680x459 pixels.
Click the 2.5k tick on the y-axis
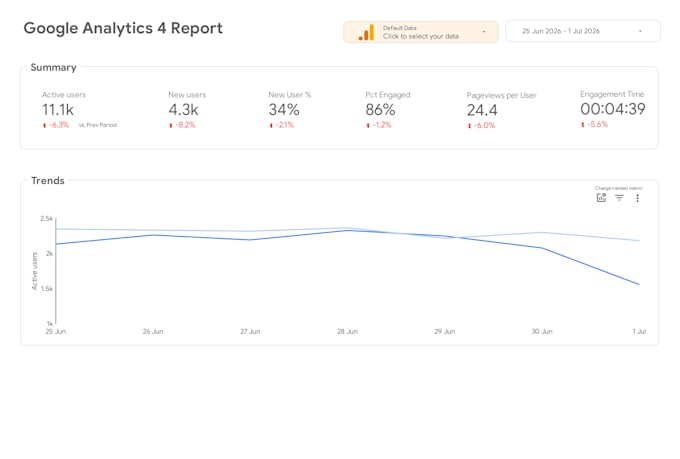pos(46,218)
